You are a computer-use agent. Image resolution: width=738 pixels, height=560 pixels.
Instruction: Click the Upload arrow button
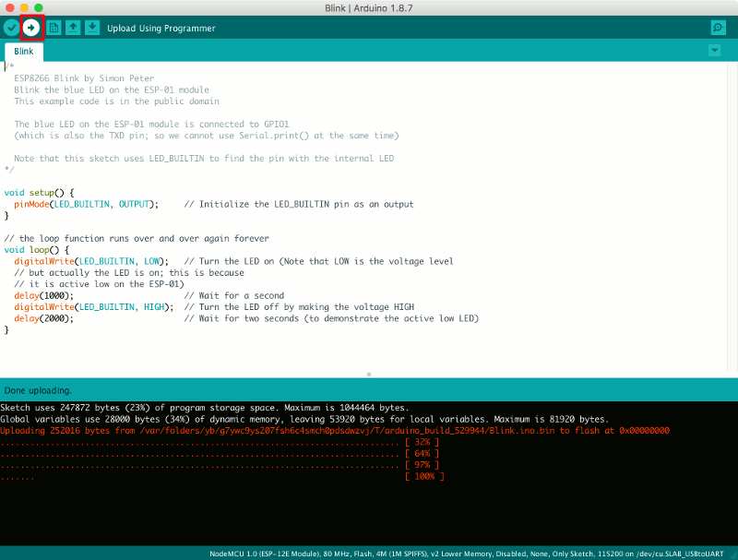click(31, 28)
